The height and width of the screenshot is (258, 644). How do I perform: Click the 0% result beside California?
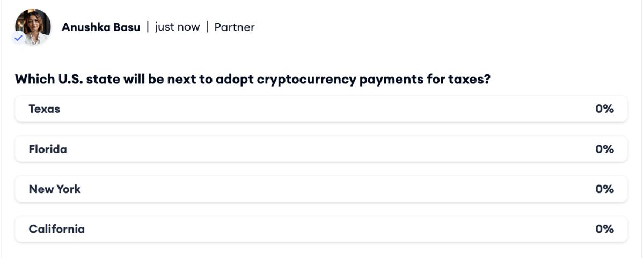604,229
